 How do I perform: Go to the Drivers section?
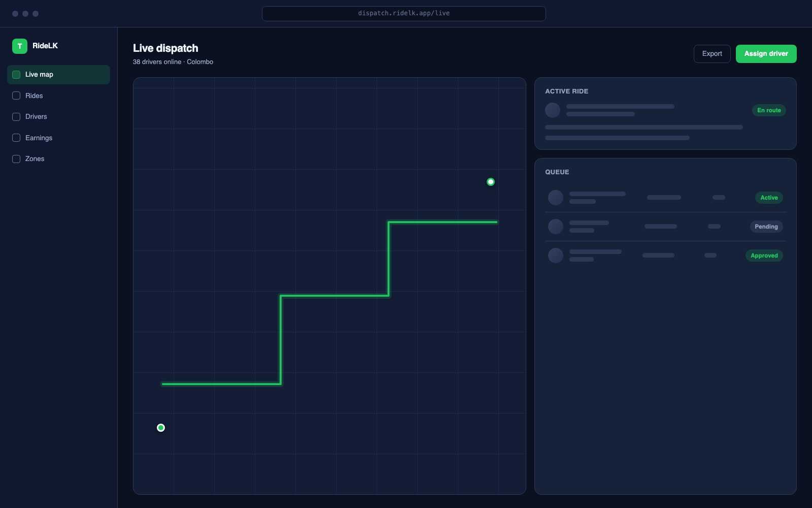58,117
